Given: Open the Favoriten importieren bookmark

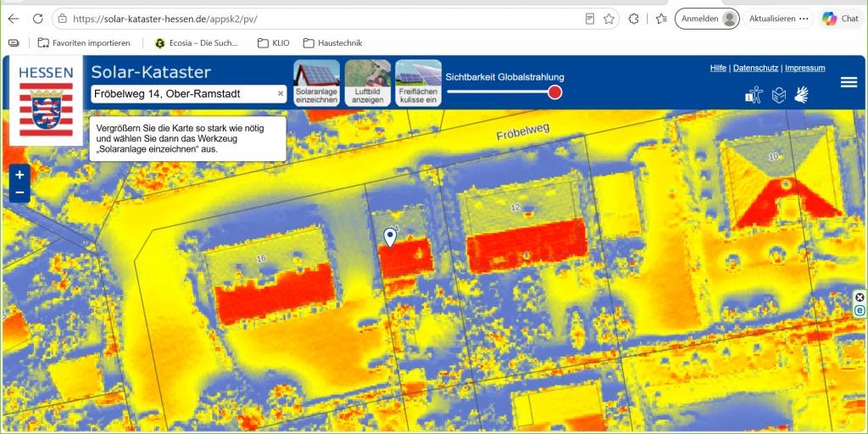Looking at the screenshot, I should [84, 42].
